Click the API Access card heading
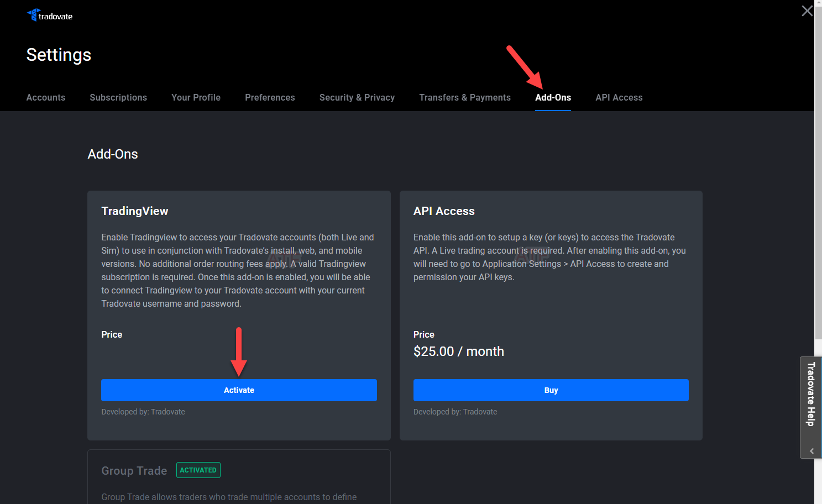This screenshot has width=822, height=504. point(444,211)
